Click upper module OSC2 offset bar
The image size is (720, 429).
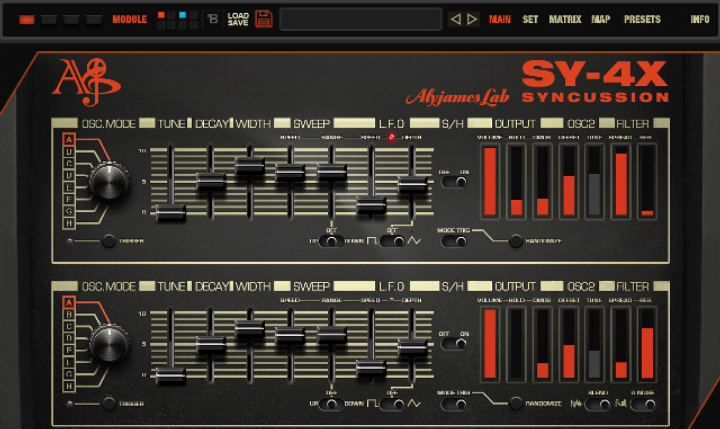[x=569, y=181]
